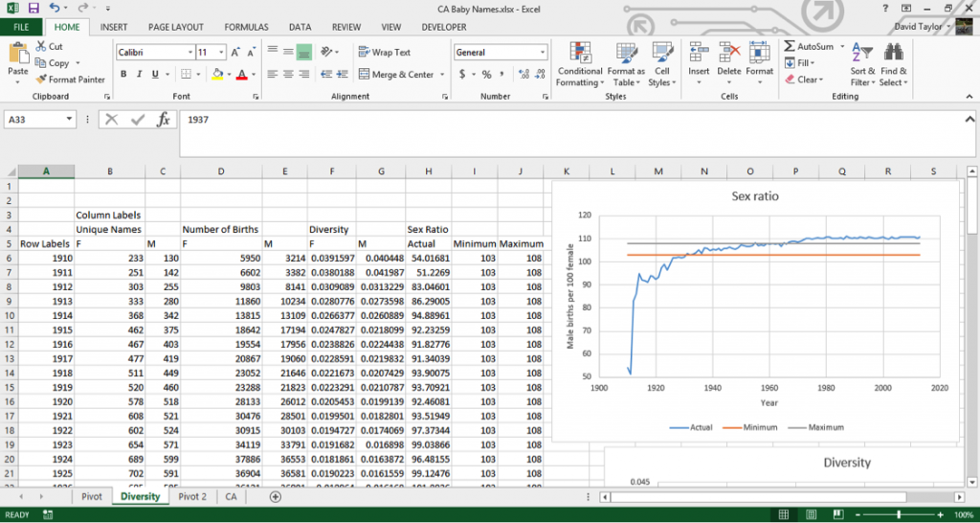
Task: Toggle Wrap Text for the cell
Action: pyautogui.click(x=384, y=53)
